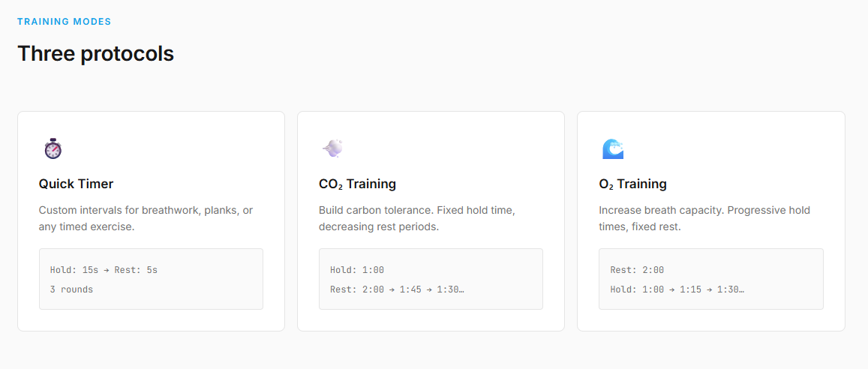Click the TRAINING MODES section label
Screen dimensions: 868x369
[x=65, y=22]
